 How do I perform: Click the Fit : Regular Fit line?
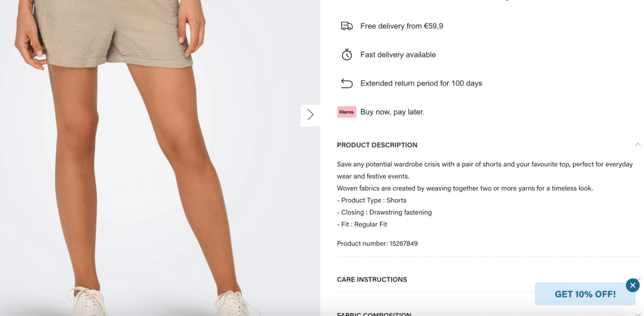(362, 224)
